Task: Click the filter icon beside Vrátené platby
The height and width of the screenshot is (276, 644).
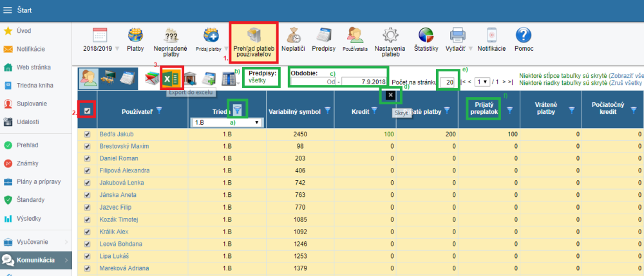Action: click(x=571, y=109)
